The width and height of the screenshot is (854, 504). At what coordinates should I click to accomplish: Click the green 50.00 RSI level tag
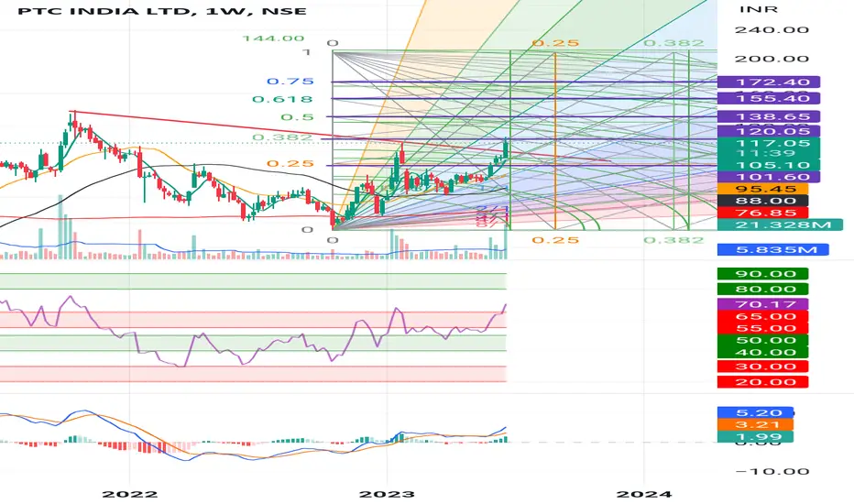[x=762, y=341]
